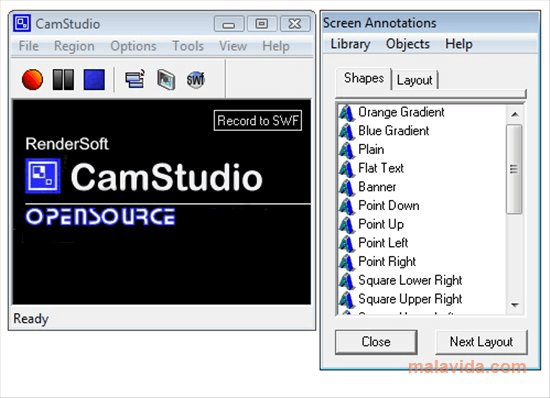Click the shapes list scrollbar thumb
This screenshot has height=398, width=550.
[515, 169]
